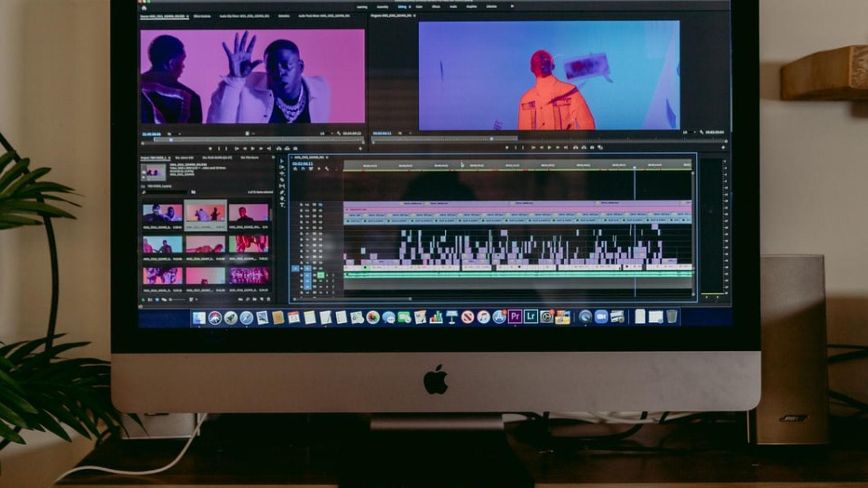Play clip in Source monitor
Screen dimensions: 868x488
point(253,148)
